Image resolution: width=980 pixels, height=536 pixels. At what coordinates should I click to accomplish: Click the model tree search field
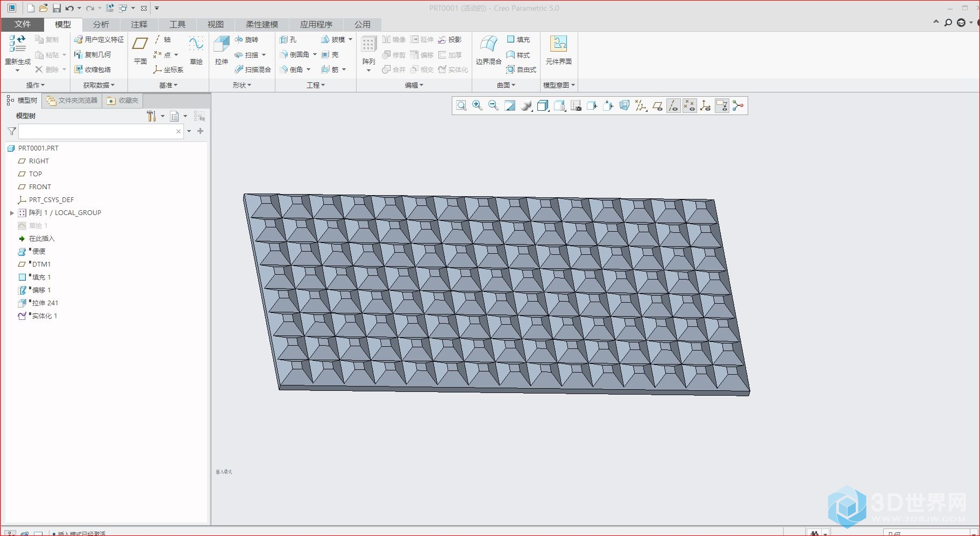coord(97,131)
